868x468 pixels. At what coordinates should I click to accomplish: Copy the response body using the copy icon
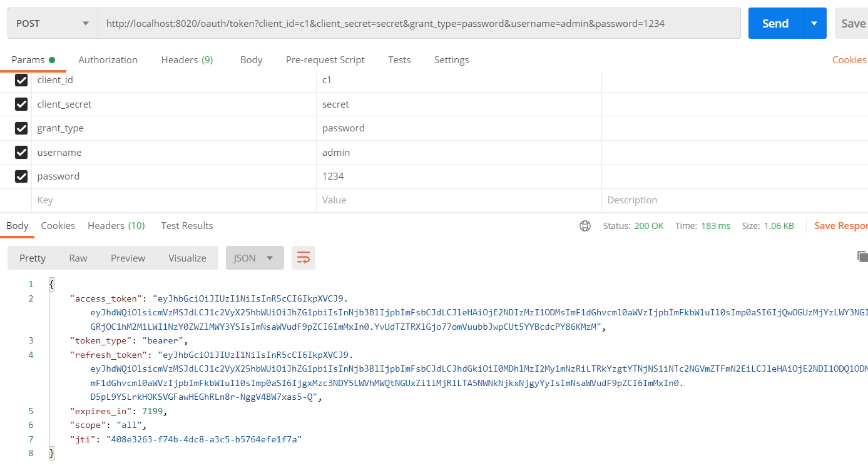tap(862, 256)
